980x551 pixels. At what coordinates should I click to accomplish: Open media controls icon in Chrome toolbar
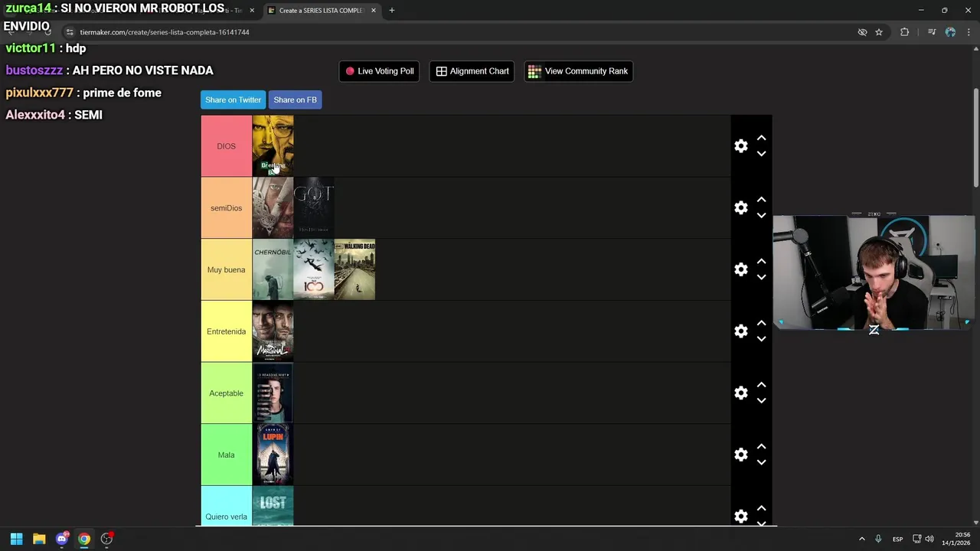[931, 32]
